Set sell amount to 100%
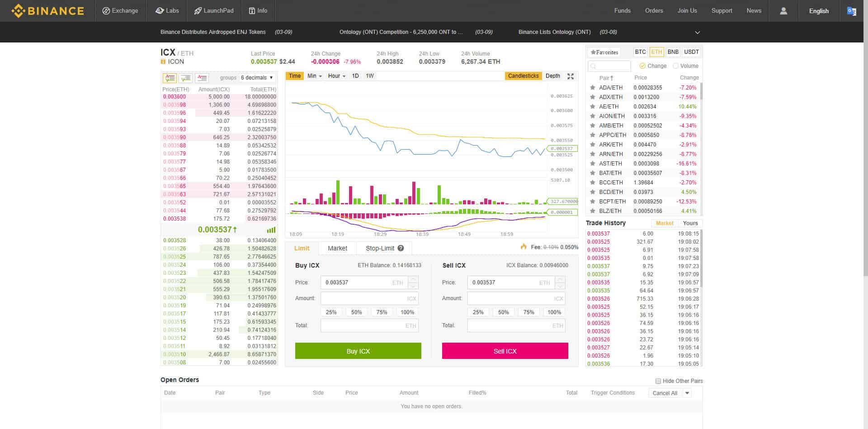The width and height of the screenshot is (868, 429). 554,312
